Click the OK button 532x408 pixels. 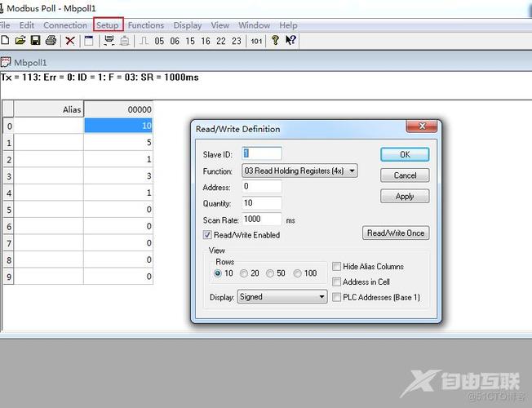(405, 155)
